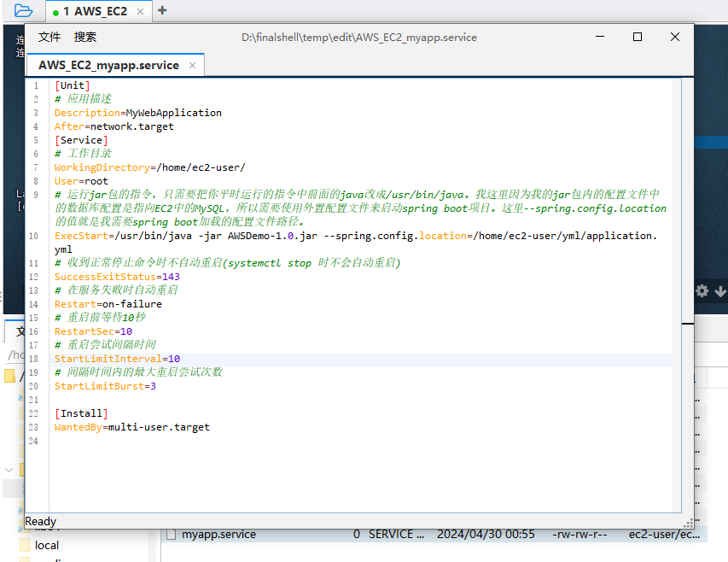728x562 pixels.
Task: Click the Description=MyWebApplication line
Action: tap(138, 113)
